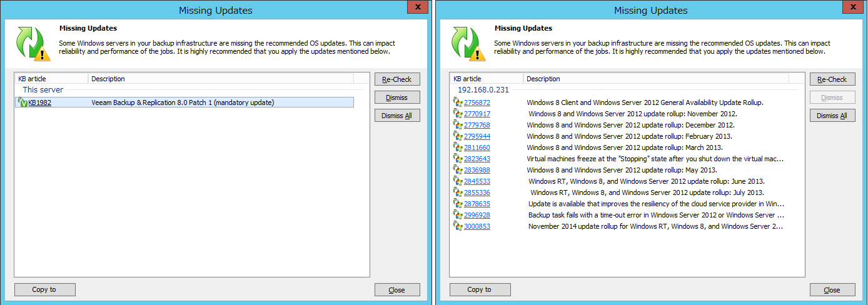868x305 pixels.
Task: Click the update icon beside KB 3000853
Action: 458,226
